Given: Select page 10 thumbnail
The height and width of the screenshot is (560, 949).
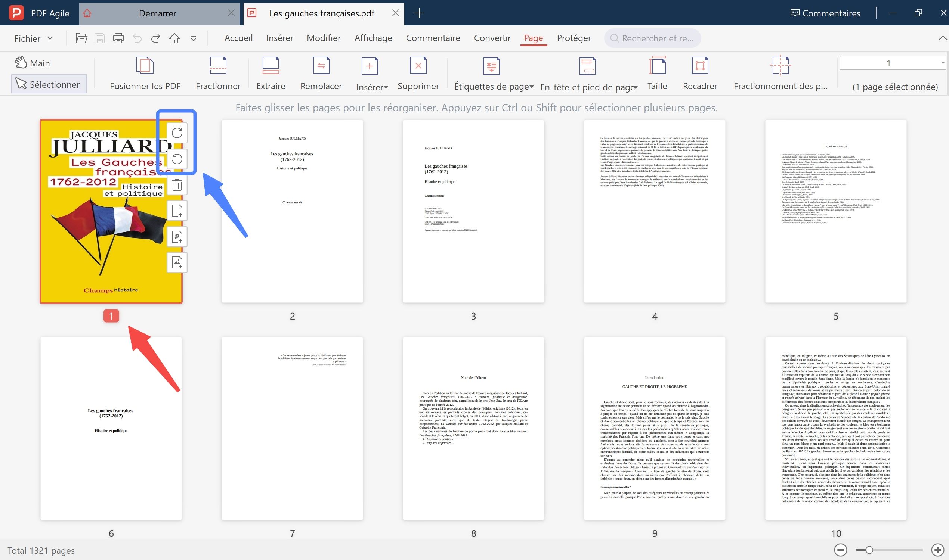Looking at the screenshot, I should pos(836,428).
